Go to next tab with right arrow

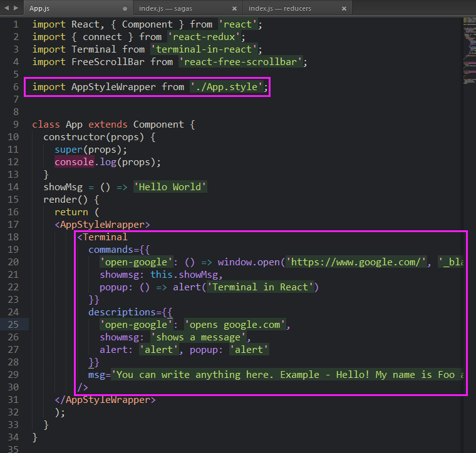click(16, 8)
